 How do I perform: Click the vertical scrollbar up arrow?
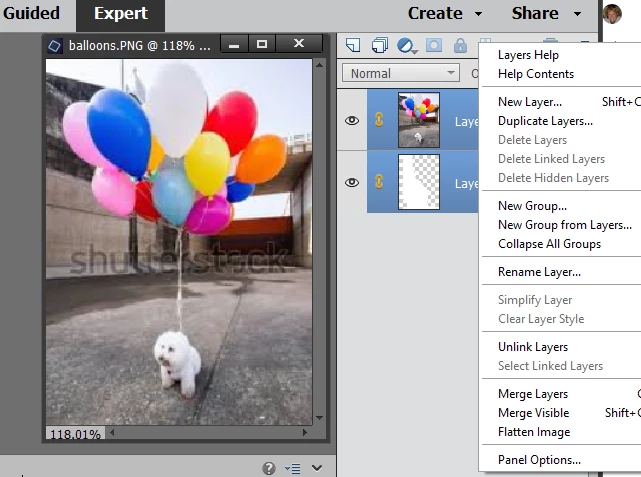(x=320, y=65)
